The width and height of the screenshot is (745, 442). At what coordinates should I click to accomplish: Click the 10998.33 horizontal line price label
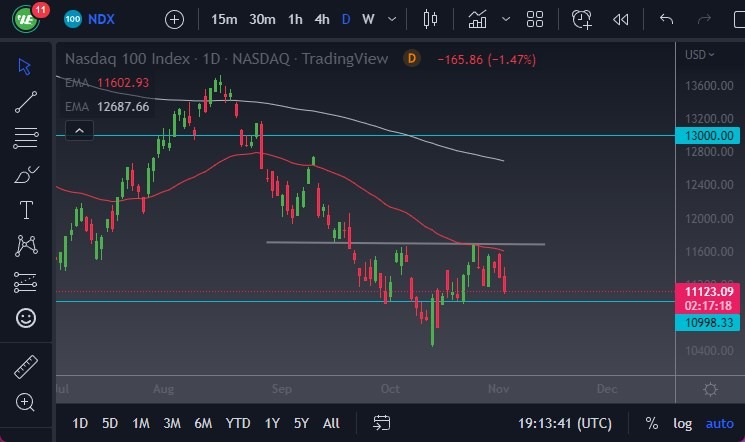click(707, 323)
